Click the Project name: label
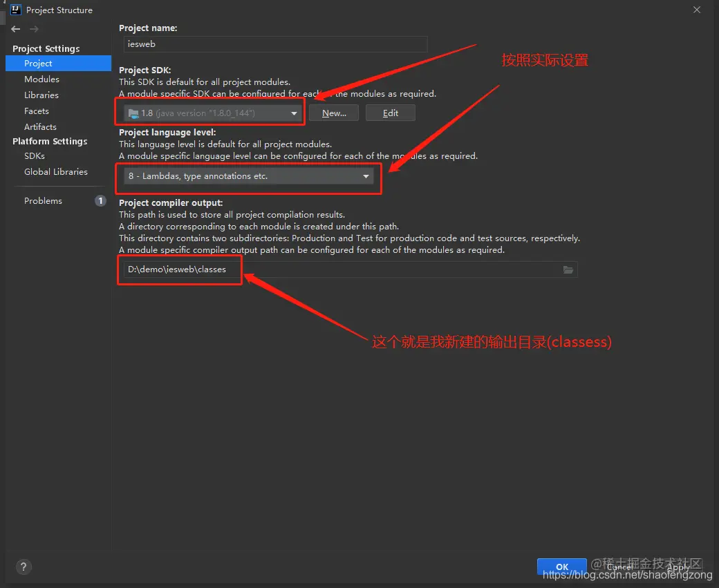This screenshot has width=719, height=588. (148, 28)
